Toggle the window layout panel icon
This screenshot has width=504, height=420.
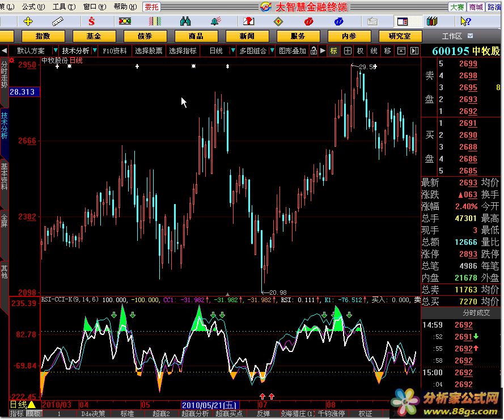(x=403, y=22)
